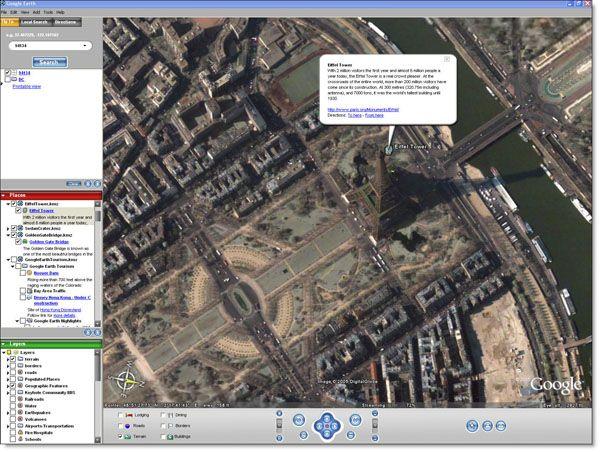Collapse the Places panel
This screenshot has height=452, width=600.
[5, 194]
